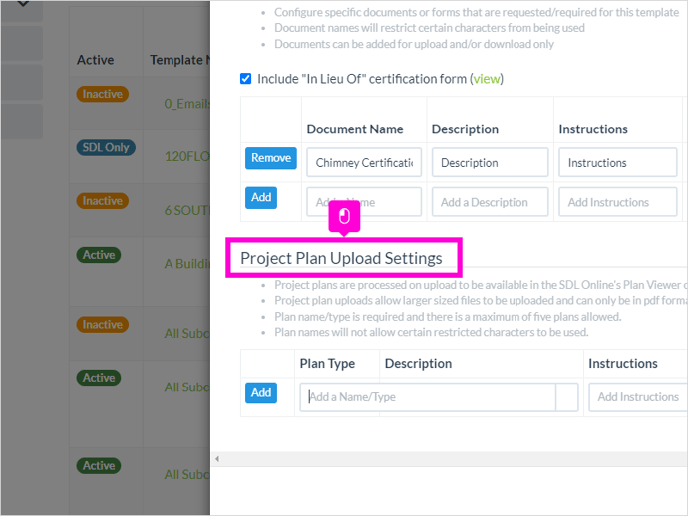
Task: Click Add button in document table
Action: point(261,197)
